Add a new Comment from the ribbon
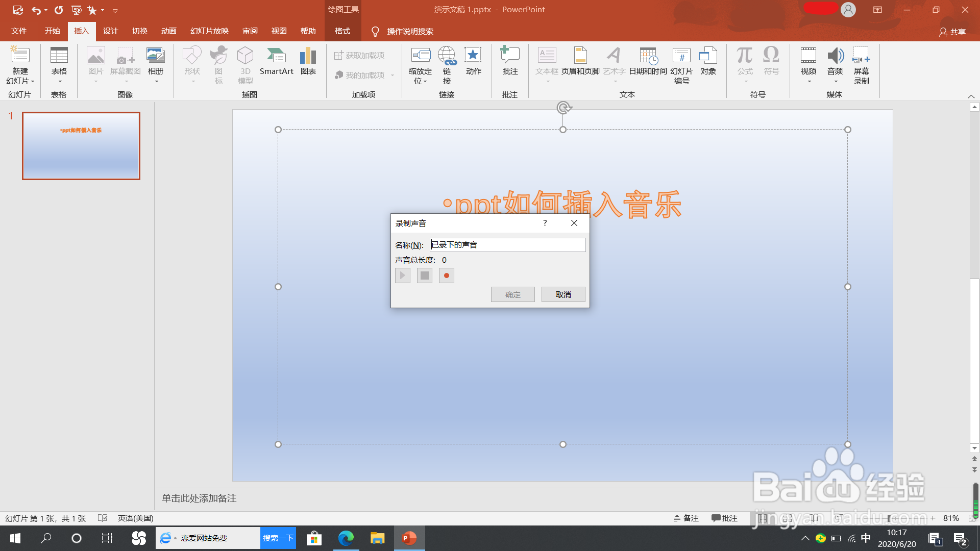 [509, 61]
